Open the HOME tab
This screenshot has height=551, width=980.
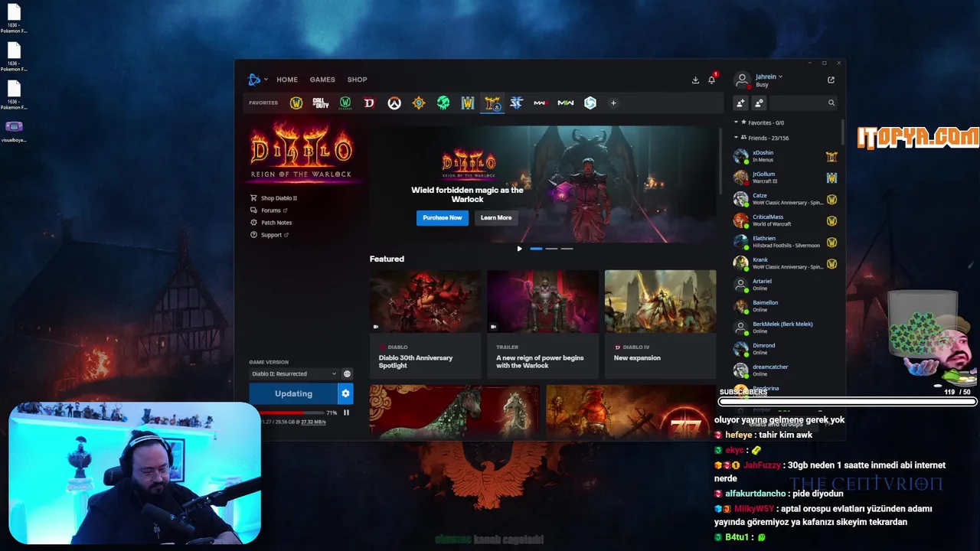tap(287, 80)
